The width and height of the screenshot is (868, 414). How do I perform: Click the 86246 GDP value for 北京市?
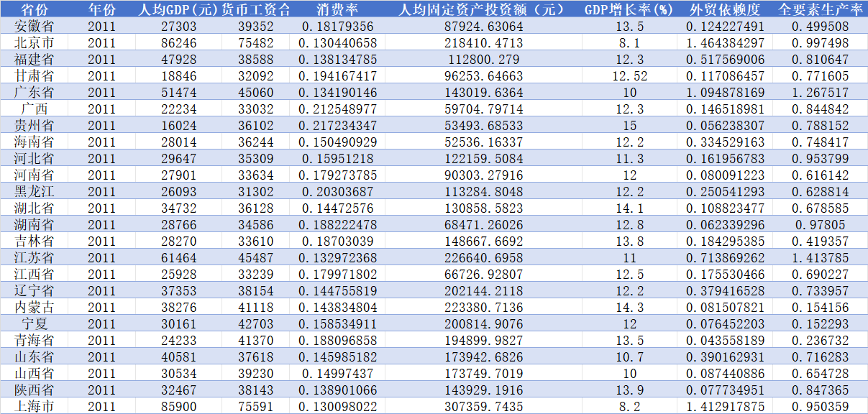click(x=175, y=42)
